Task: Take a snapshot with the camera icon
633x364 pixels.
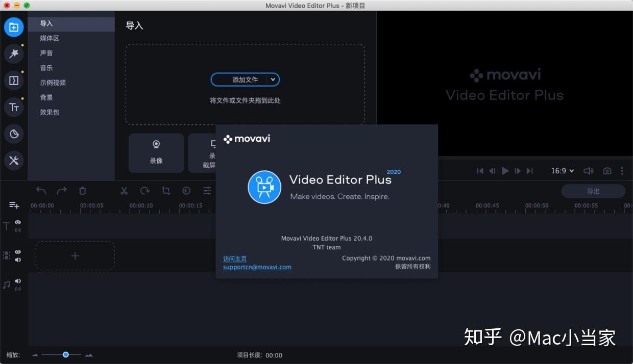Action: pos(607,171)
